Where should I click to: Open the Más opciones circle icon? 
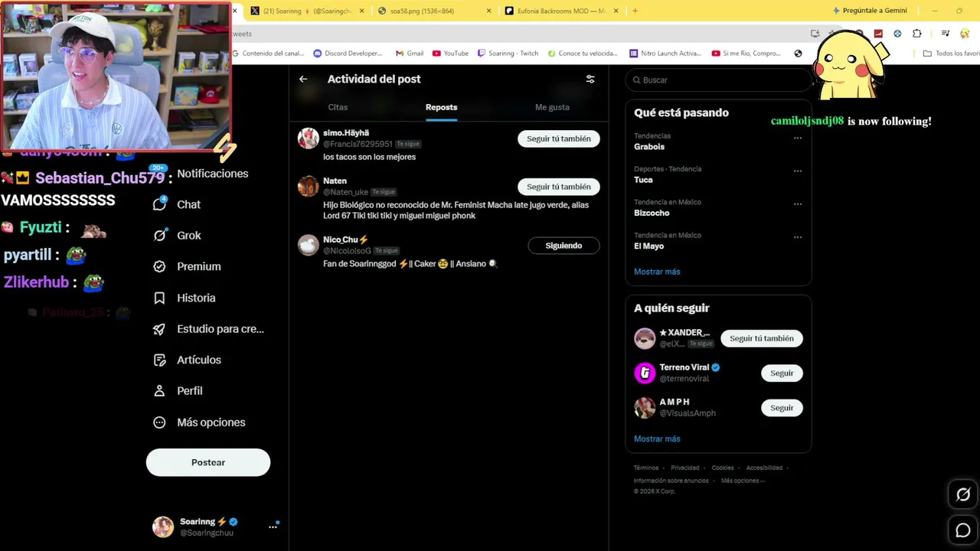click(160, 422)
